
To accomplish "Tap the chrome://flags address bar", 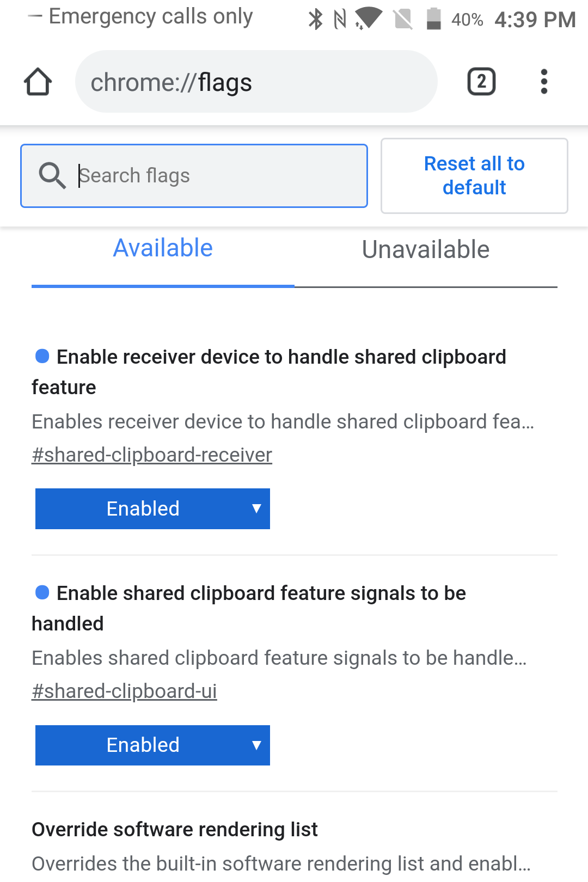I will coord(256,82).
